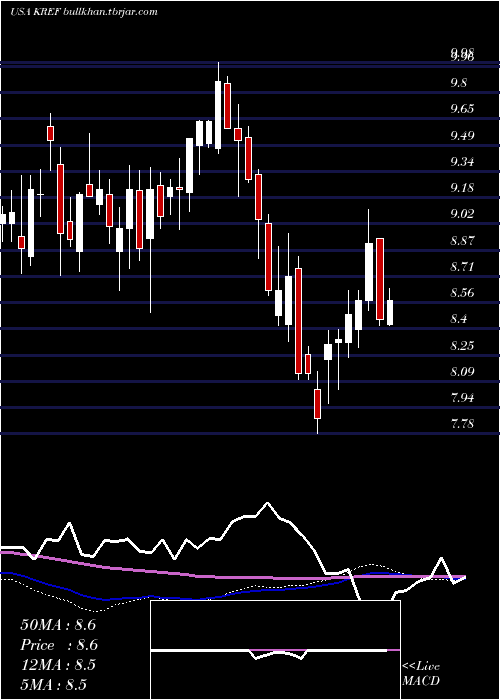Image resolution: width=500 pixels, height=700 pixels.
Task: Click the last white candle near 8.4
Action: pyautogui.click(x=390, y=312)
